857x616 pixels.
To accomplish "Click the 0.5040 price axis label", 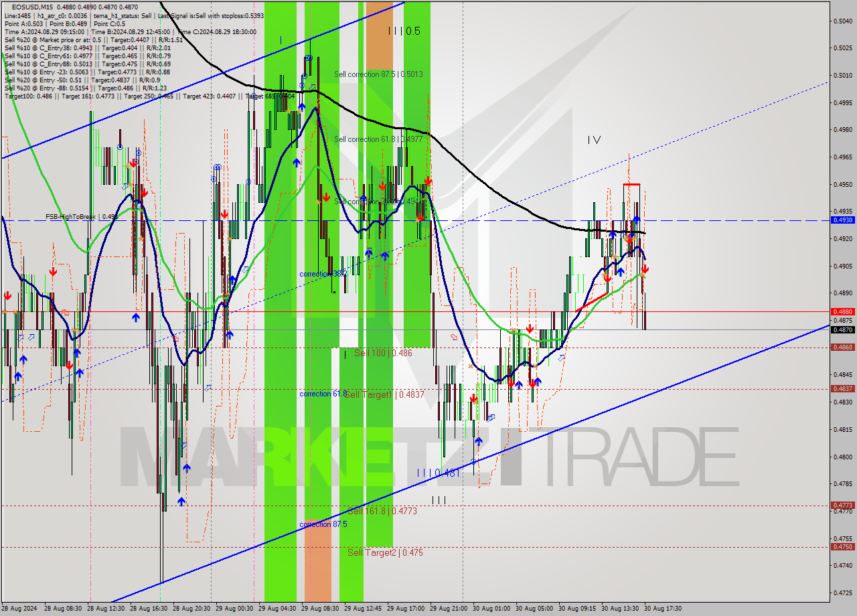I will [x=843, y=21].
